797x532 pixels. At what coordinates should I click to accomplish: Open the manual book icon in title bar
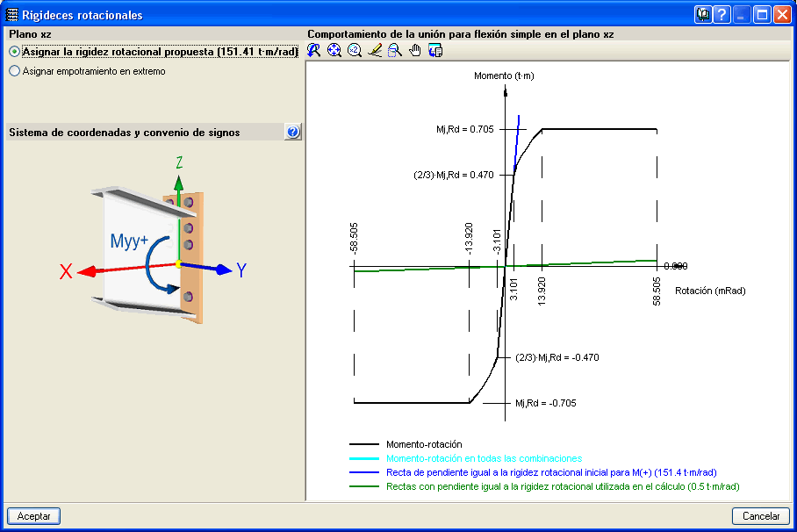tap(703, 15)
